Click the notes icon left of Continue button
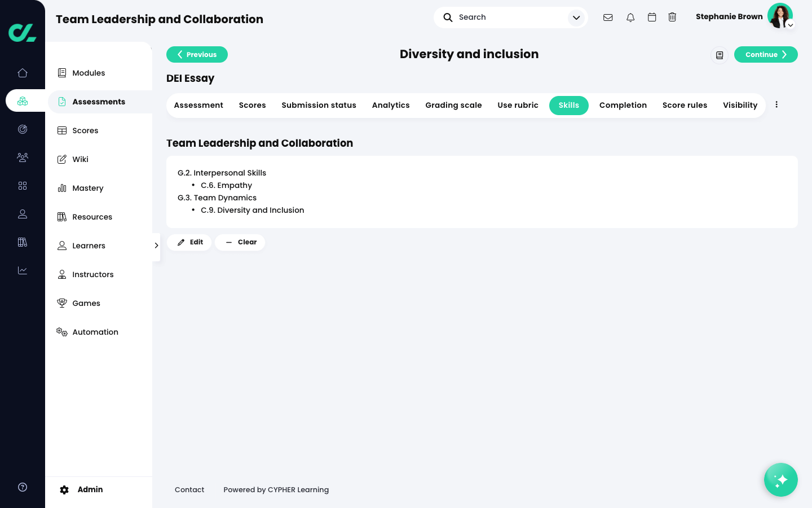812x508 pixels. (x=720, y=55)
